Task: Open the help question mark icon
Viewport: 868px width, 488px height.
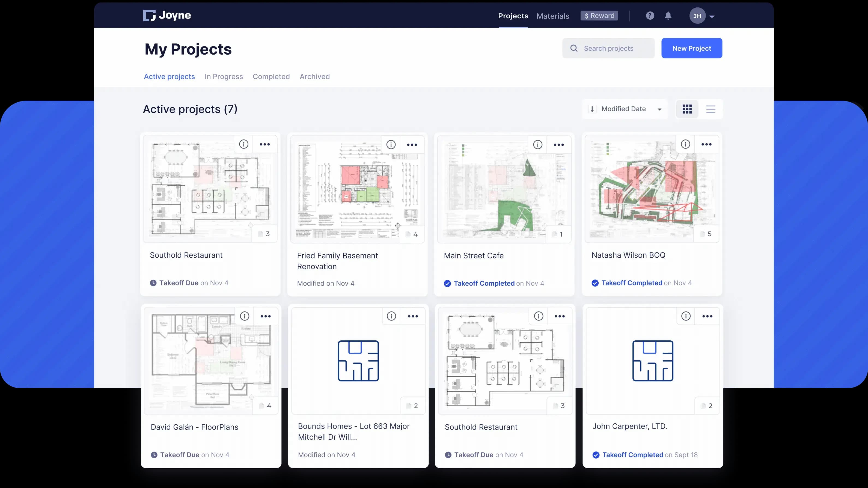Action: [x=650, y=16]
